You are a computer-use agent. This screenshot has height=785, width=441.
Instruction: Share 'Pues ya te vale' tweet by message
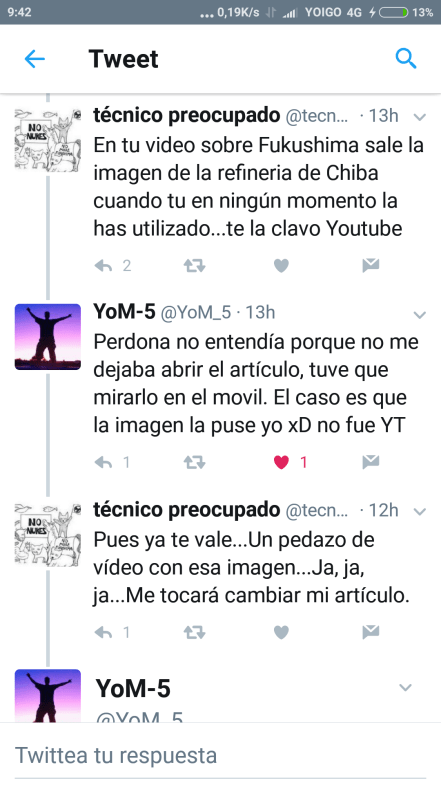[370, 632]
